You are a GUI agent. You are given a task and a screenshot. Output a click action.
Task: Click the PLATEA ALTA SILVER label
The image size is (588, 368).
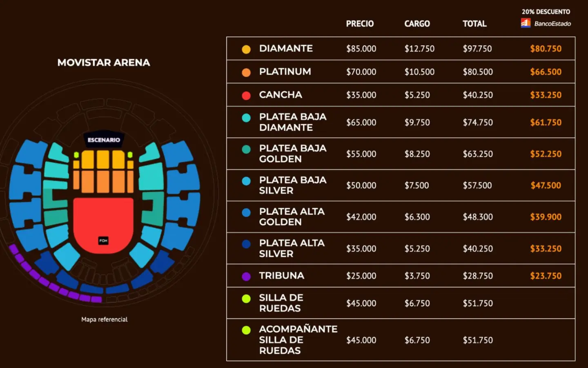(x=292, y=248)
